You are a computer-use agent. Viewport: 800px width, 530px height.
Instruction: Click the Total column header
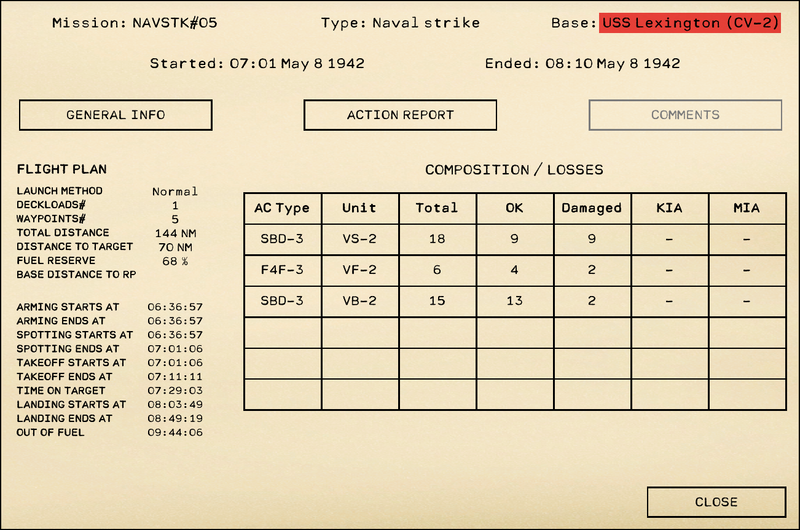coord(437,208)
